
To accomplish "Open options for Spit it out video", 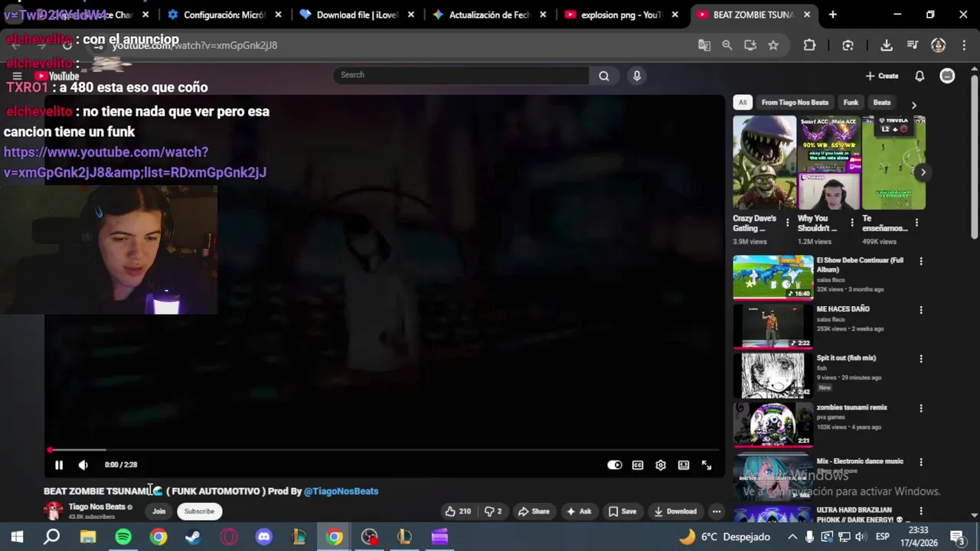I will [x=921, y=359].
